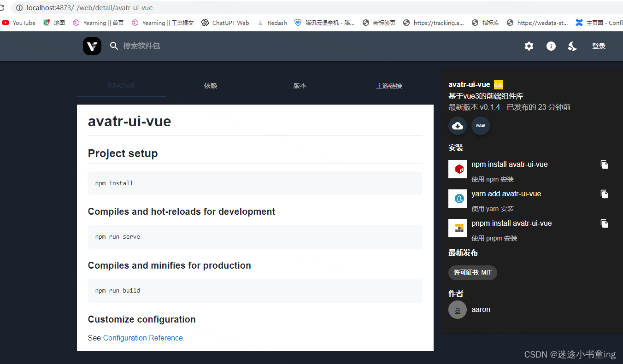Toggle dark mode moon icon
Image resolution: width=623 pixels, height=364 pixels.
coord(573,46)
